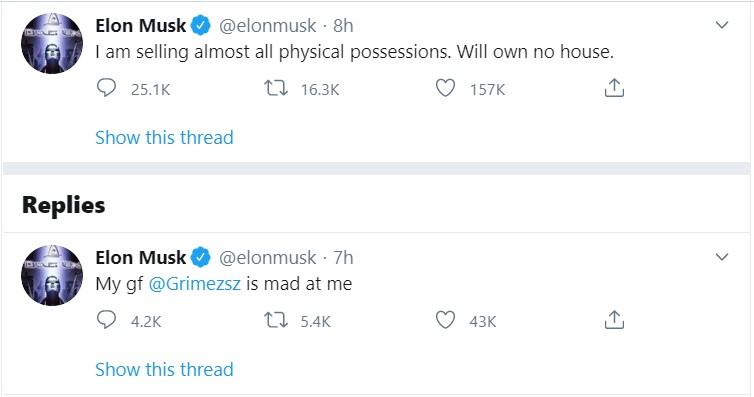This screenshot has height=397, width=754.
Task: Like the tweet with 157K likes
Action: point(445,88)
